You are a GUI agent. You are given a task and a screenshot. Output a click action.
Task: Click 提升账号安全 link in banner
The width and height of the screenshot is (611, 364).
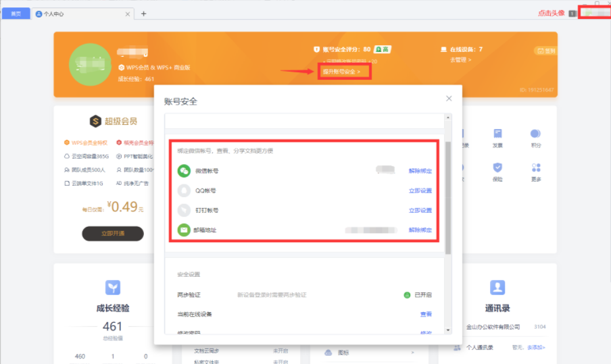click(x=341, y=72)
